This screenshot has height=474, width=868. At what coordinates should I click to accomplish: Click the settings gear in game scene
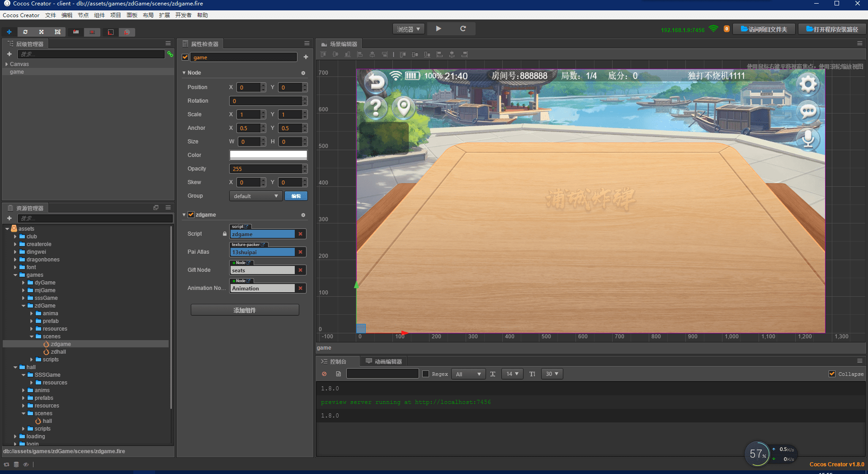point(808,84)
